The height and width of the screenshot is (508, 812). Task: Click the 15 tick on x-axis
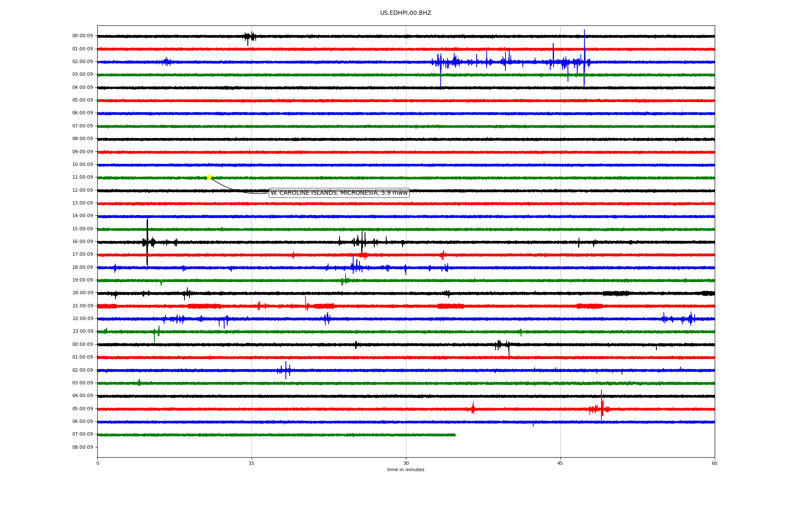[252, 464]
